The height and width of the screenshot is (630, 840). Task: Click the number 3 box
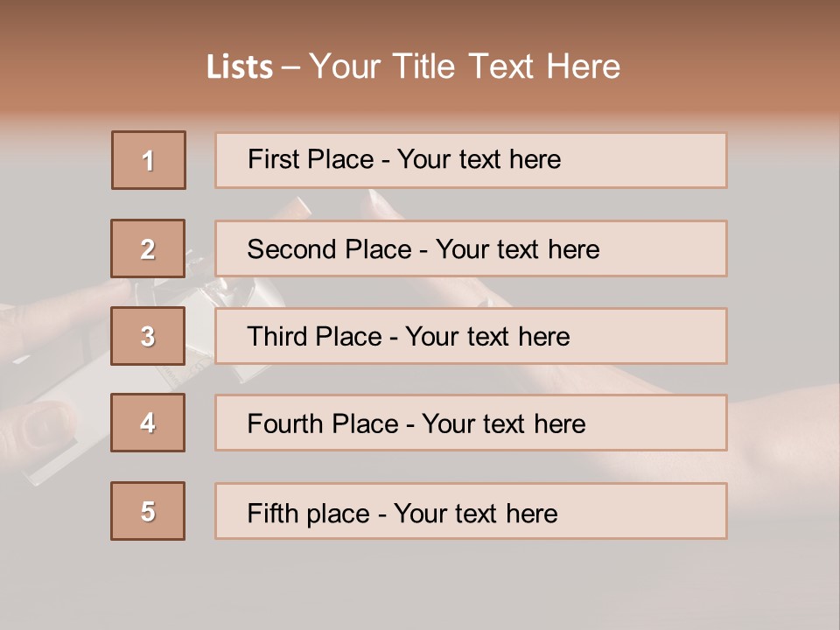tap(149, 336)
